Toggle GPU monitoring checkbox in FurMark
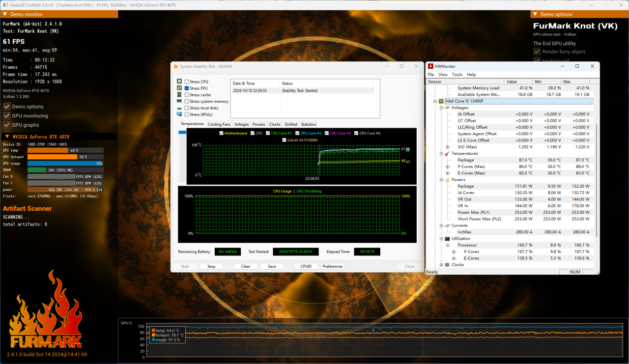Image resolution: width=629 pixels, height=364 pixels. click(x=7, y=116)
